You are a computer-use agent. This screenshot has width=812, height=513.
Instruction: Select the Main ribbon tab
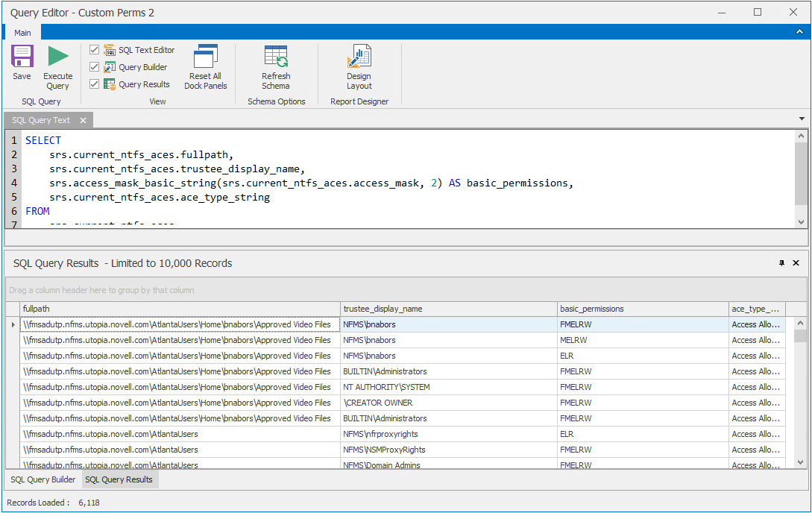coord(22,33)
